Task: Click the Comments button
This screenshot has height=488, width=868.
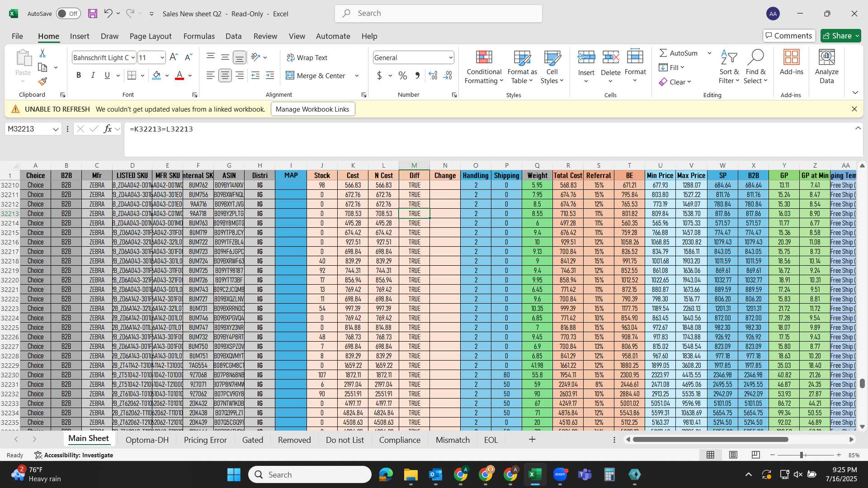Action: pyautogui.click(x=789, y=36)
